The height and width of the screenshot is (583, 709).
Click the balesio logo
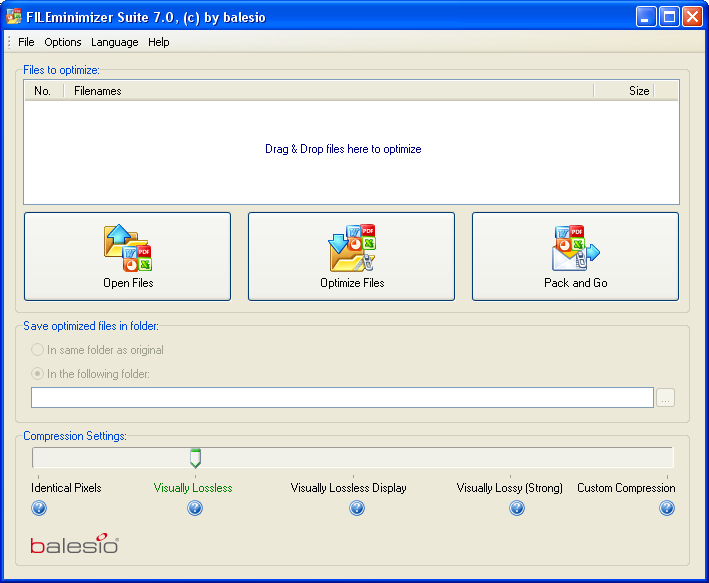pos(75,544)
